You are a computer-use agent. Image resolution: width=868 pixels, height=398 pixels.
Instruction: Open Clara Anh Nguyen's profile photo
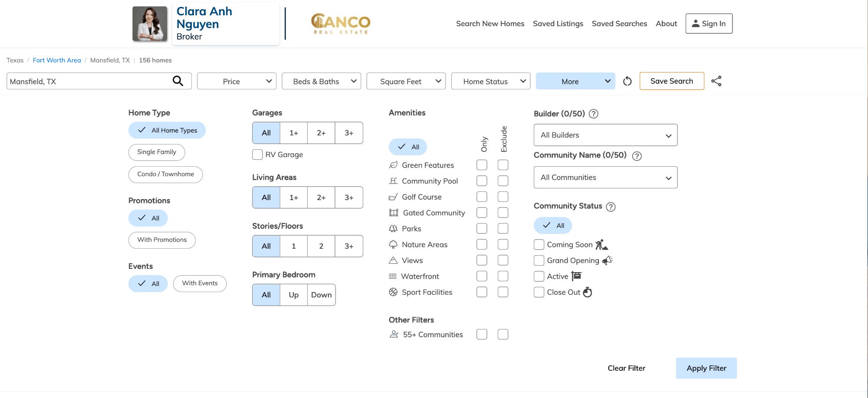(150, 23)
